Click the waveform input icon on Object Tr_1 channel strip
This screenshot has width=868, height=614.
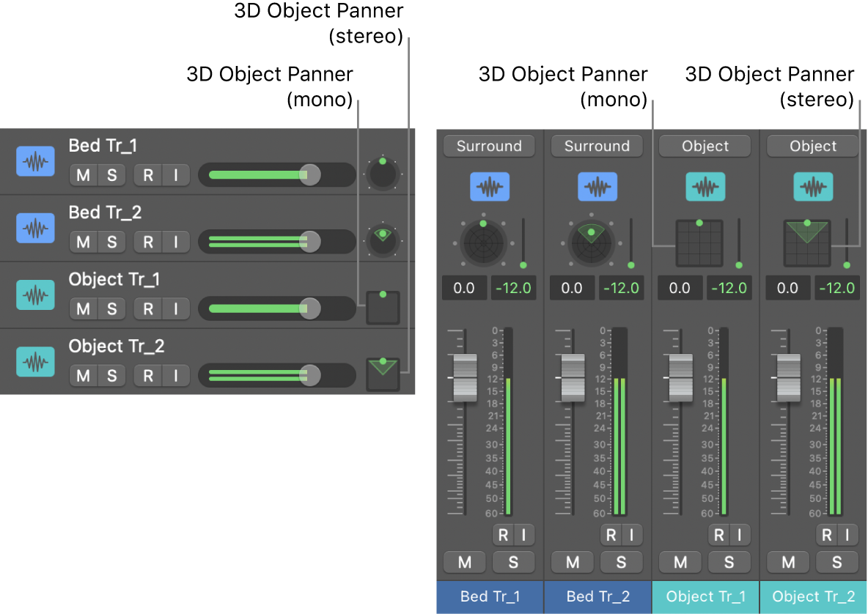point(705,187)
